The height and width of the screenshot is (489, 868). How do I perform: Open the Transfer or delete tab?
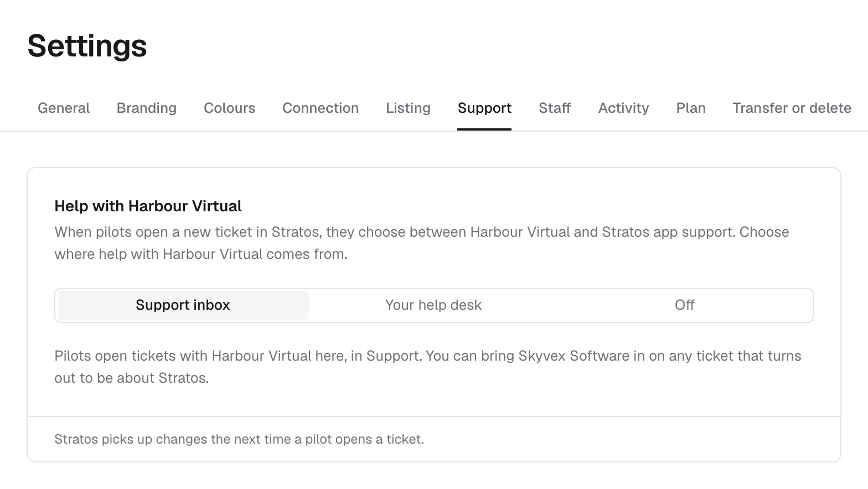(x=792, y=108)
